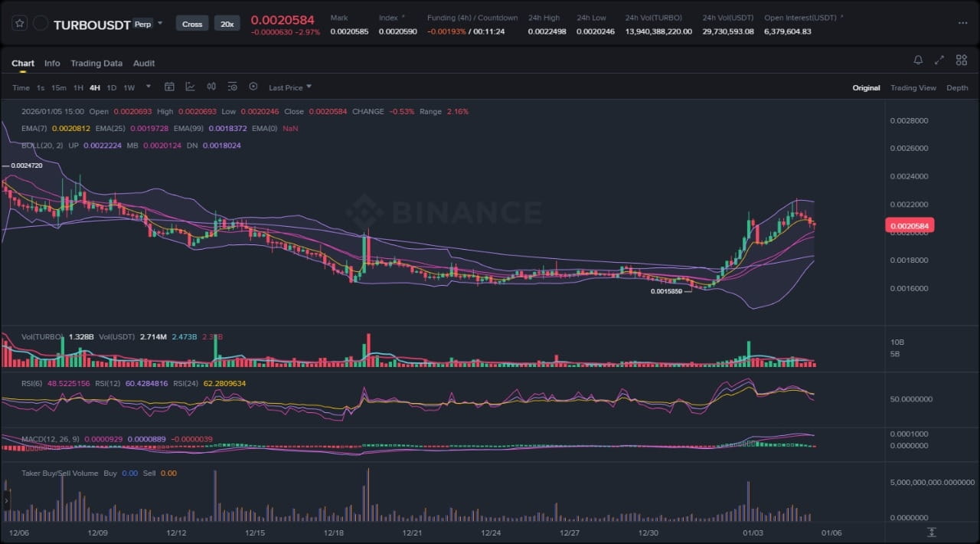The height and width of the screenshot is (544, 980).
Task: Select the 15m interval
Action: (x=59, y=87)
